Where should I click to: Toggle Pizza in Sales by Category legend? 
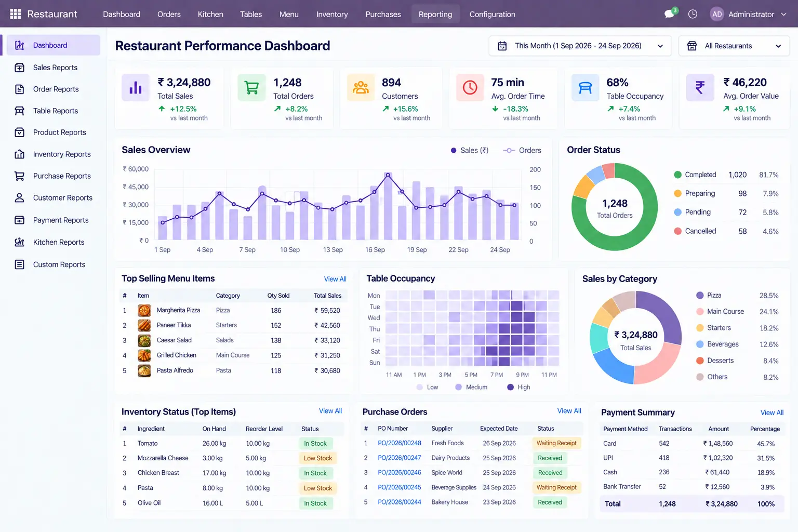coord(709,295)
